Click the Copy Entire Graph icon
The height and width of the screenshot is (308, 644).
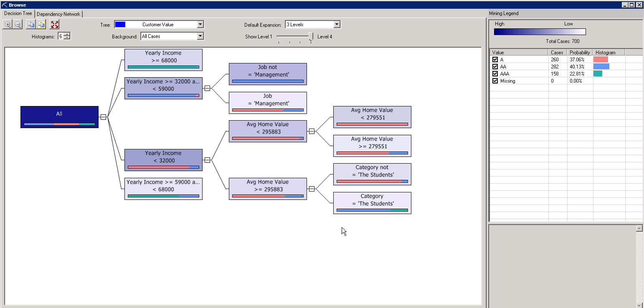click(x=41, y=25)
